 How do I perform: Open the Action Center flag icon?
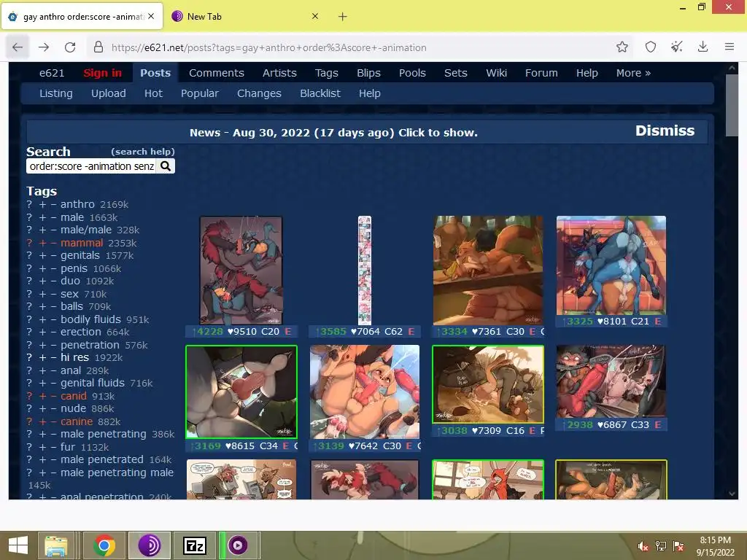coord(678,546)
